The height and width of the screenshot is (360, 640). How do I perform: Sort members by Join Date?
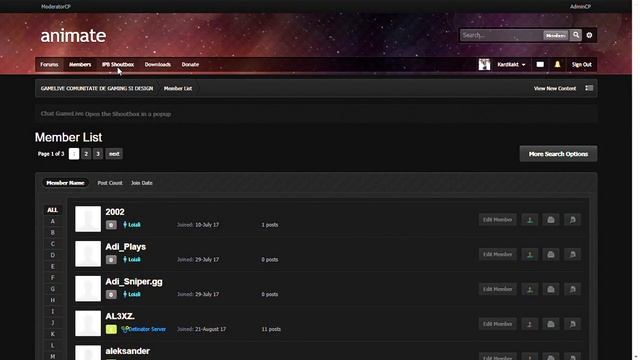click(x=142, y=183)
